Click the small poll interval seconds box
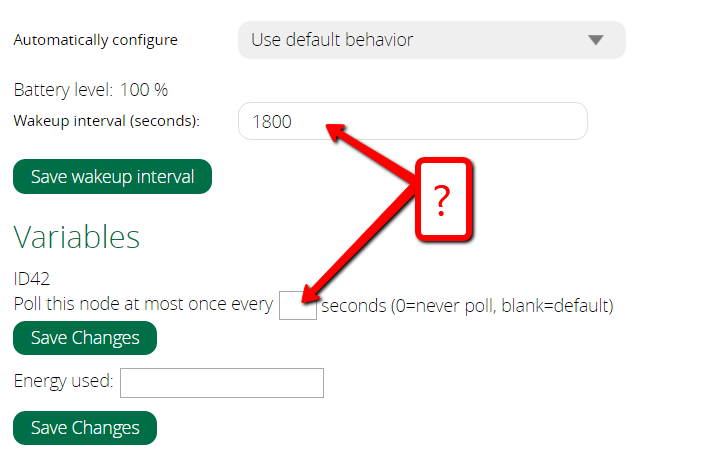716x463 pixels. pos(295,305)
